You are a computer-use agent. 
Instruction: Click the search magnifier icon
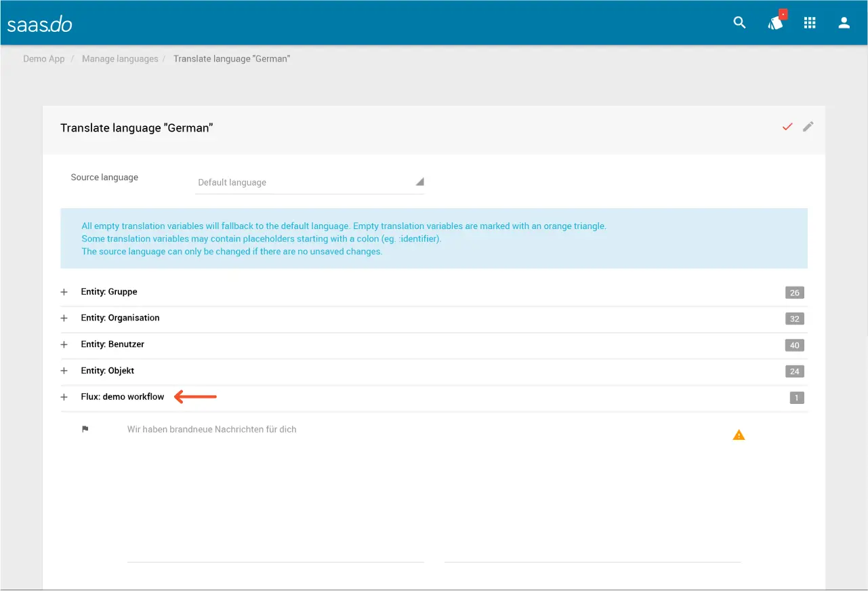point(739,23)
